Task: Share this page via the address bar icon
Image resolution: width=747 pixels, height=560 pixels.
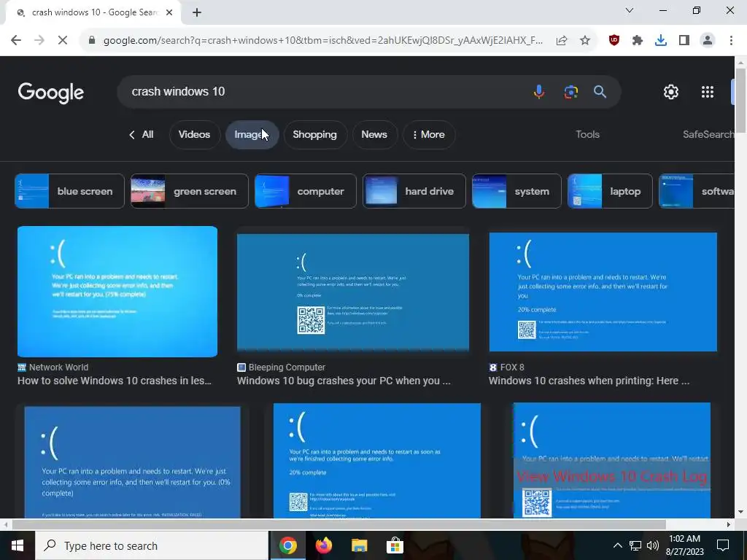Action: (x=562, y=41)
